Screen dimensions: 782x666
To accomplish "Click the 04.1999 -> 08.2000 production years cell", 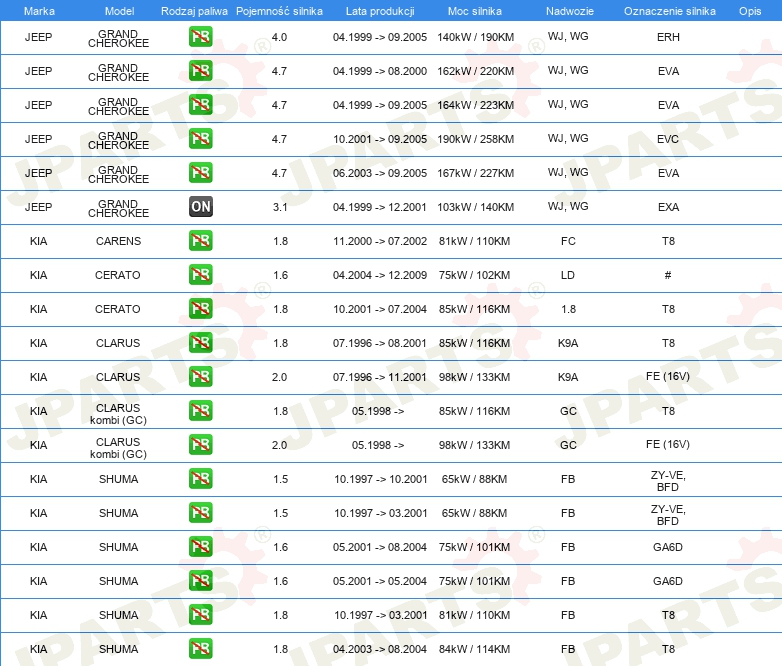I will [380, 71].
